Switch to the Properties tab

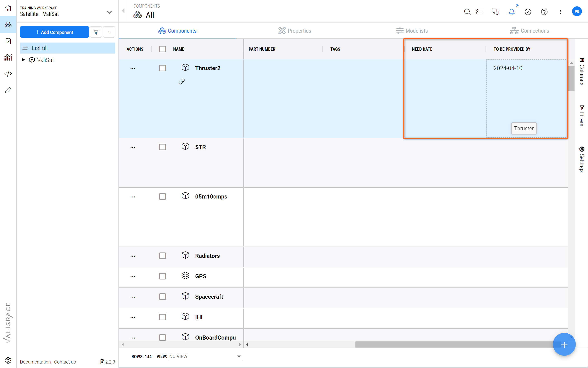coord(294,31)
